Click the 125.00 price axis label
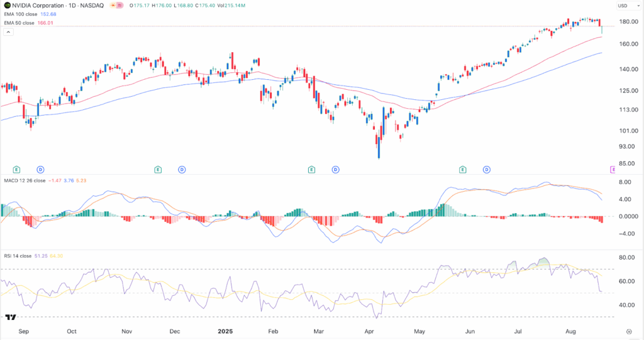 [628, 90]
